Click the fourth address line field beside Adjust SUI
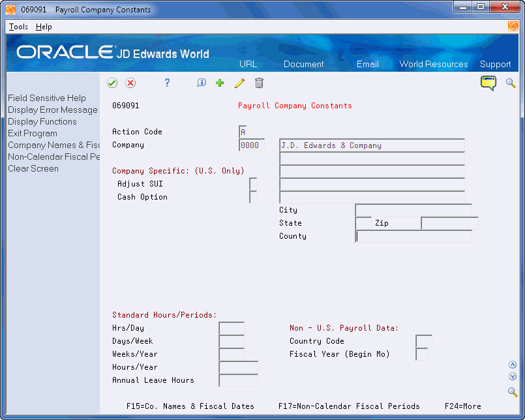Viewport: 525px width, 420px height. [372, 184]
